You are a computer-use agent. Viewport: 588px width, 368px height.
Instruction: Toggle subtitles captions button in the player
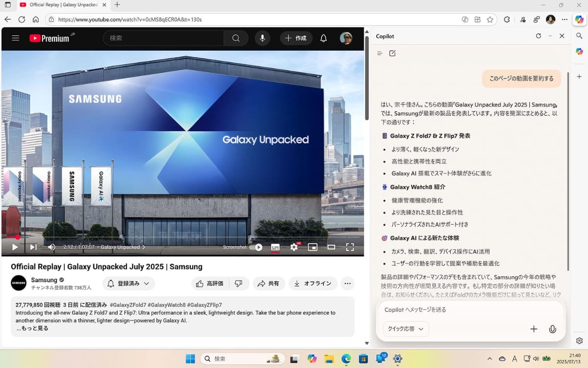point(275,247)
